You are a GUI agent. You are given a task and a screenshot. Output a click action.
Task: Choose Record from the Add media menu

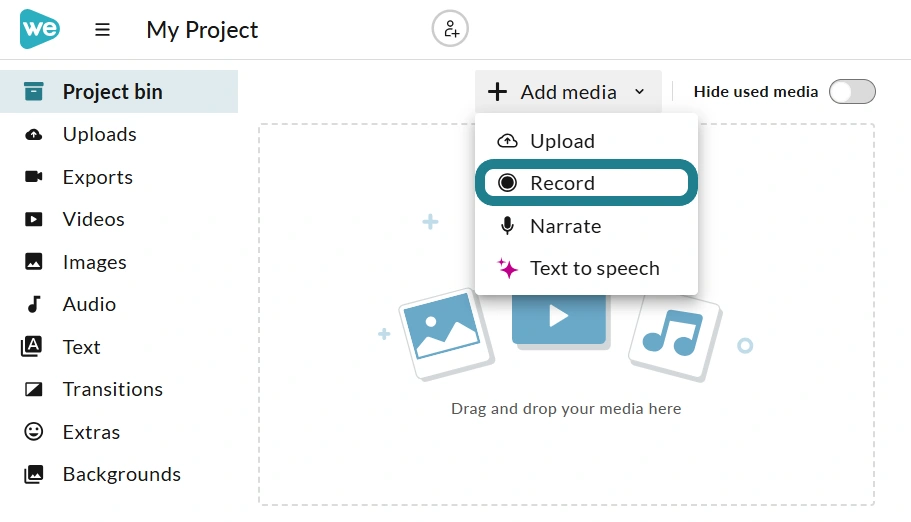click(586, 183)
